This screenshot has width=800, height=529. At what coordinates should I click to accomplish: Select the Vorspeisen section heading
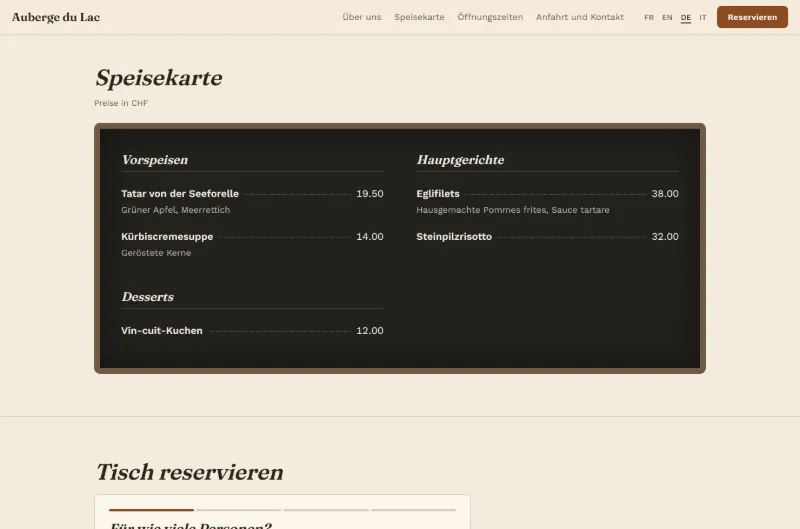155,160
